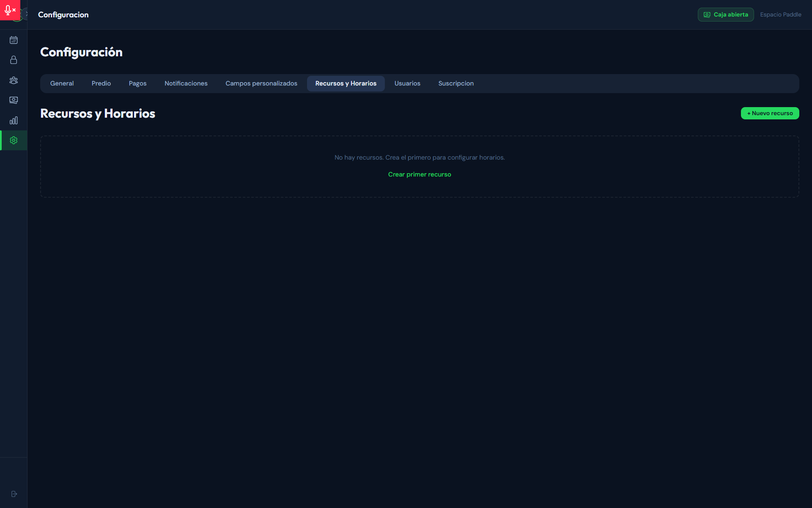
Task: Expand the sidebar with the chevron arrow
Action: pos(27,14)
